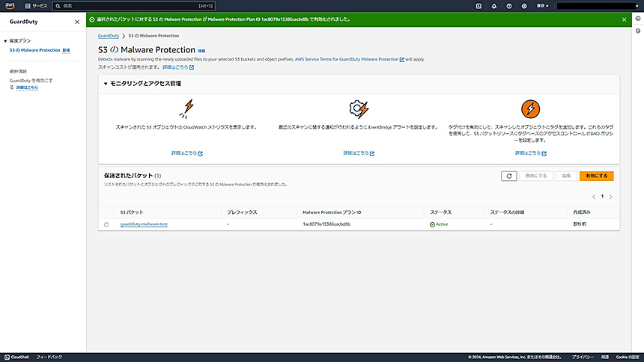The image size is (644, 362).
Task: Click the success check icon in banner
Action: [x=92, y=19]
